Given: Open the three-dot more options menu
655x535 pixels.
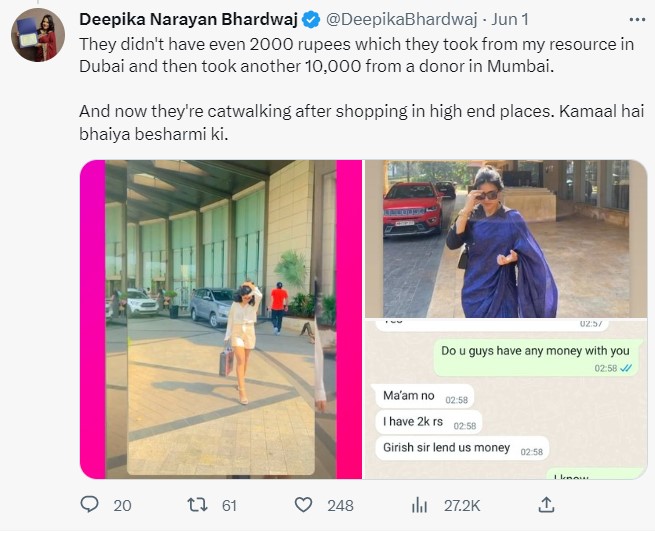Looking at the screenshot, I should 637,19.
